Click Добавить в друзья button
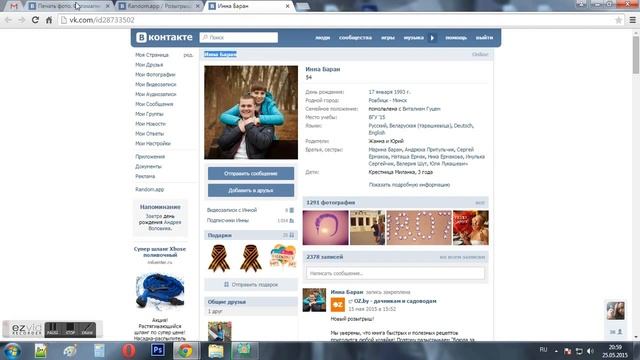 coord(251,190)
